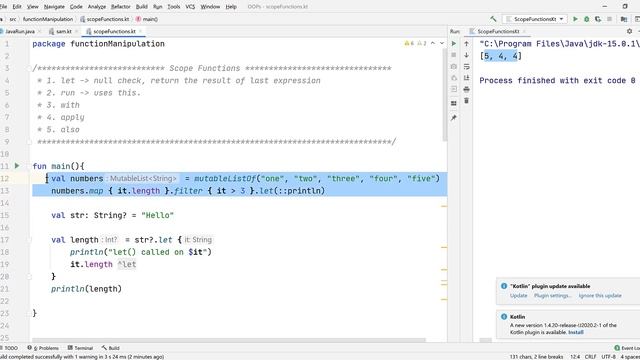Run ScopeFunctionsKt with the top toolbar play button
640x360 pixels.
click(x=576, y=19)
